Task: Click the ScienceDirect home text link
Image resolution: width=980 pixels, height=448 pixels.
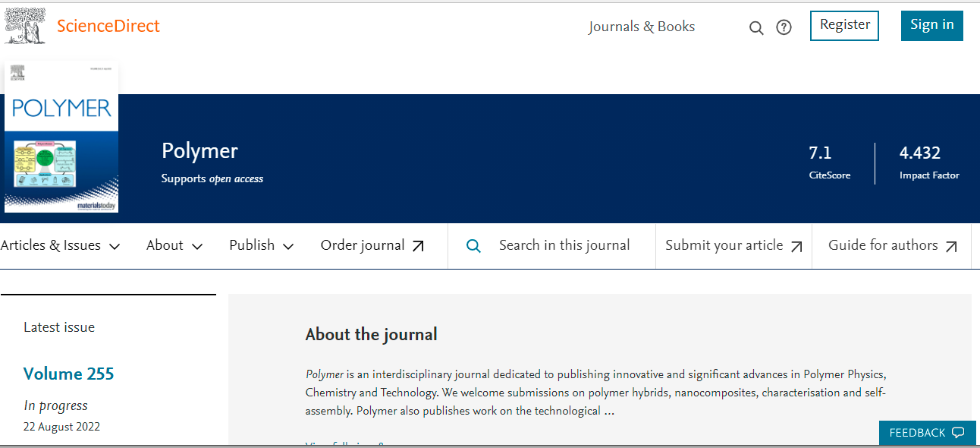Action: click(108, 26)
